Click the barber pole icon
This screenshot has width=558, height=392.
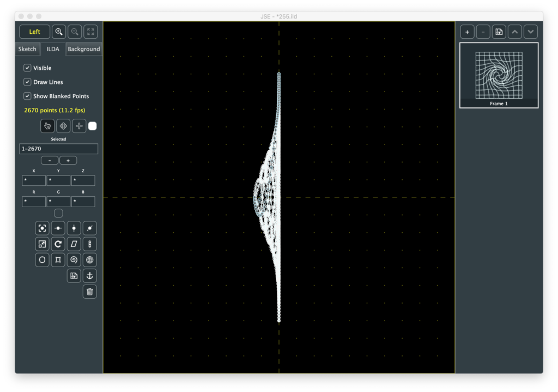[90, 244]
